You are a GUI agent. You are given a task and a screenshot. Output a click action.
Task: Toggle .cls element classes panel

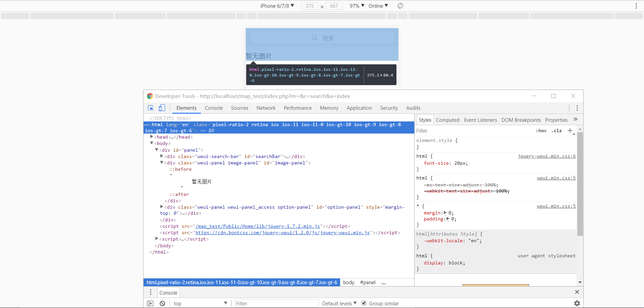(556, 131)
